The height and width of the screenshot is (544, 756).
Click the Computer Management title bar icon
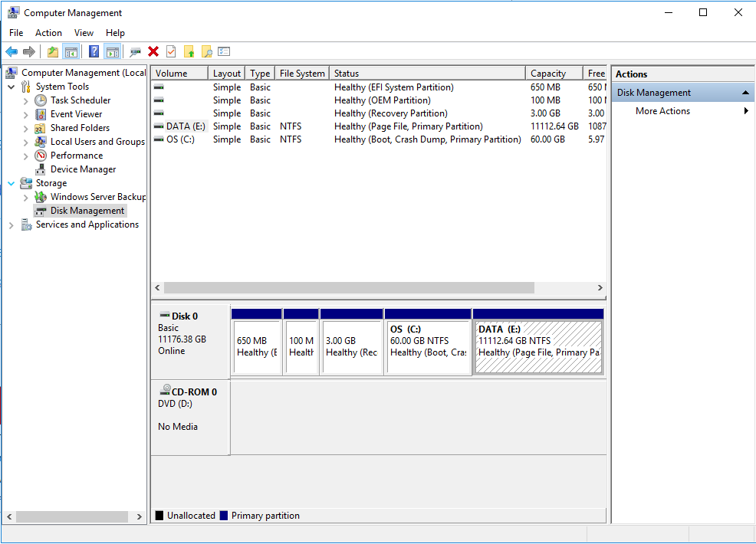click(x=14, y=12)
